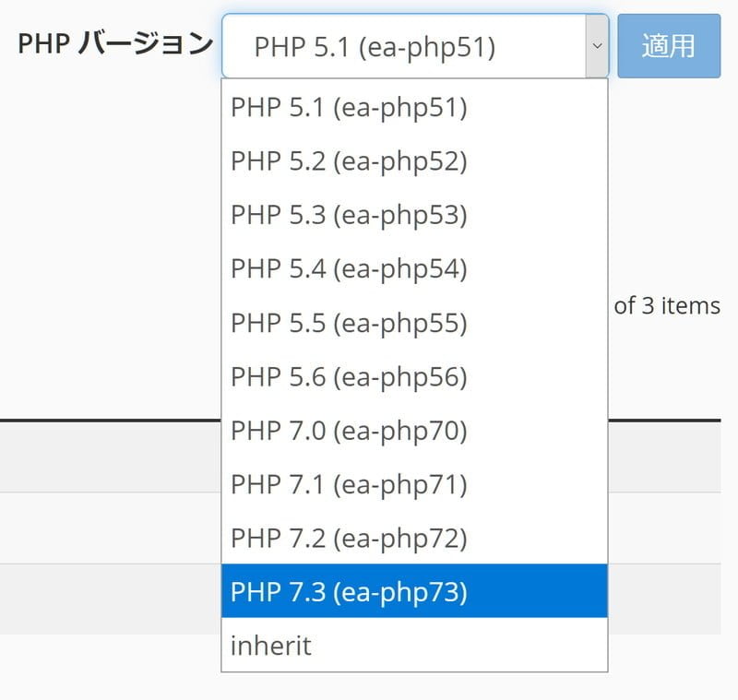Select PHP 5.6 (ea-php56) option
This screenshot has height=700, width=738.
coord(414,376)
